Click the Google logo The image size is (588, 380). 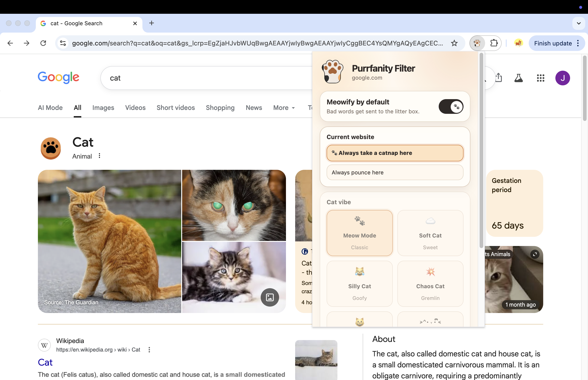click(59, 78)
